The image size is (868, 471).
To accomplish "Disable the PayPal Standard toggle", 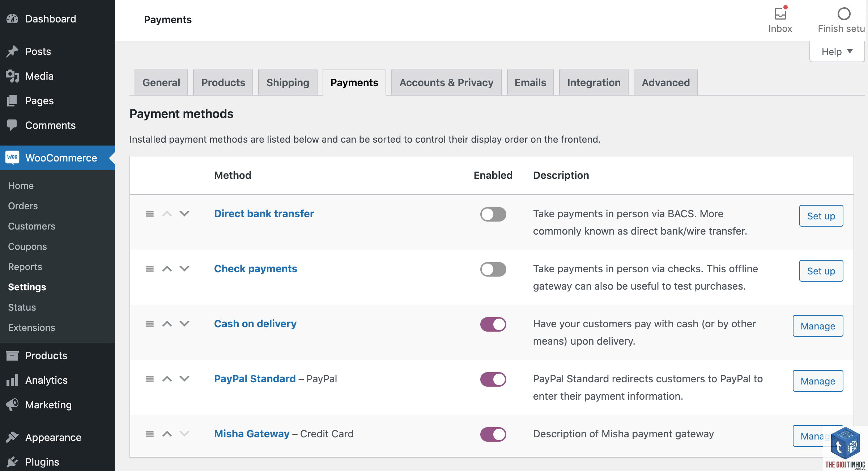I will [493, 379].
